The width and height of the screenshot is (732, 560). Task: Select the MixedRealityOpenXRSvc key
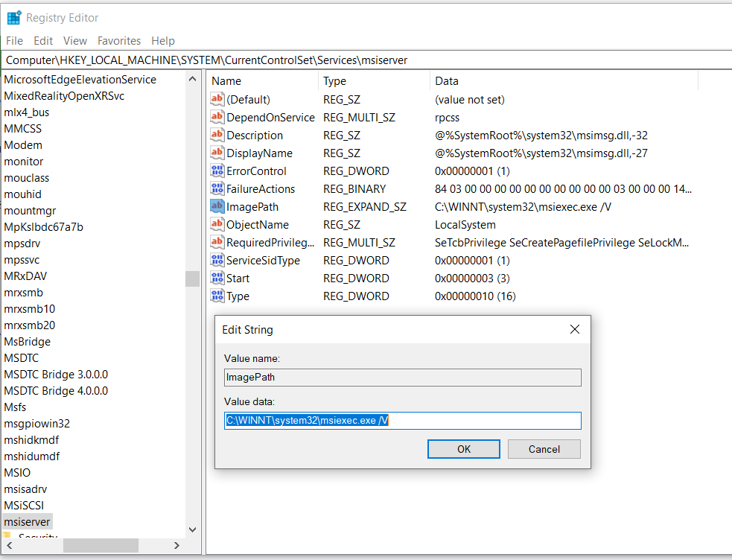coord(65,96)
